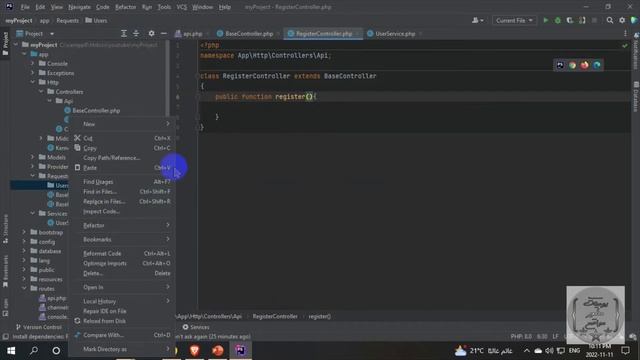
Task: Expand the database folder
Action: (24, 251)
